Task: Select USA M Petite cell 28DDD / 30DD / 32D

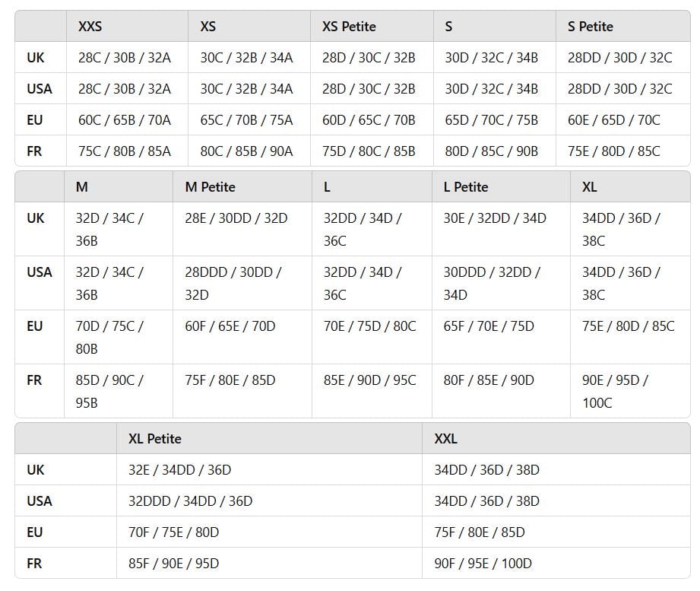Action: [242, 283]
